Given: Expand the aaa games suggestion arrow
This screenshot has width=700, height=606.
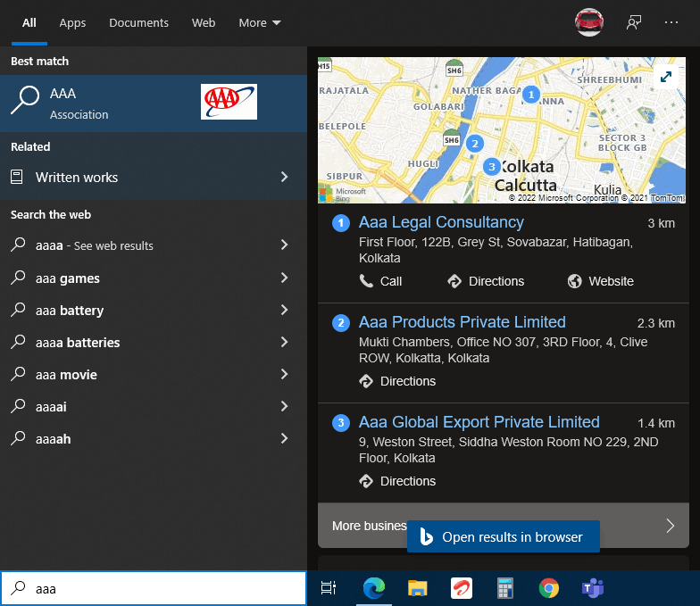Looking at the screenshot, I should tap(284, 278).
